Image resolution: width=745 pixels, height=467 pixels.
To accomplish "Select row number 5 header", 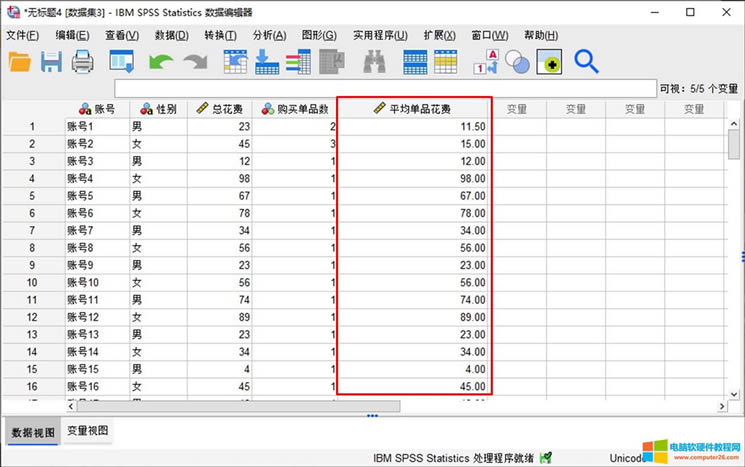I will (x=32, y=196).
